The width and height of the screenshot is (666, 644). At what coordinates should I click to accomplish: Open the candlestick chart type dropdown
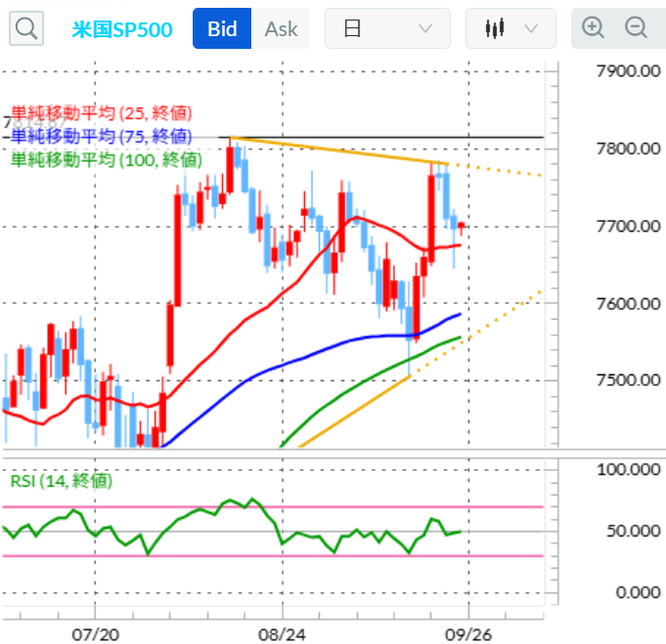[x=511, y=28]
